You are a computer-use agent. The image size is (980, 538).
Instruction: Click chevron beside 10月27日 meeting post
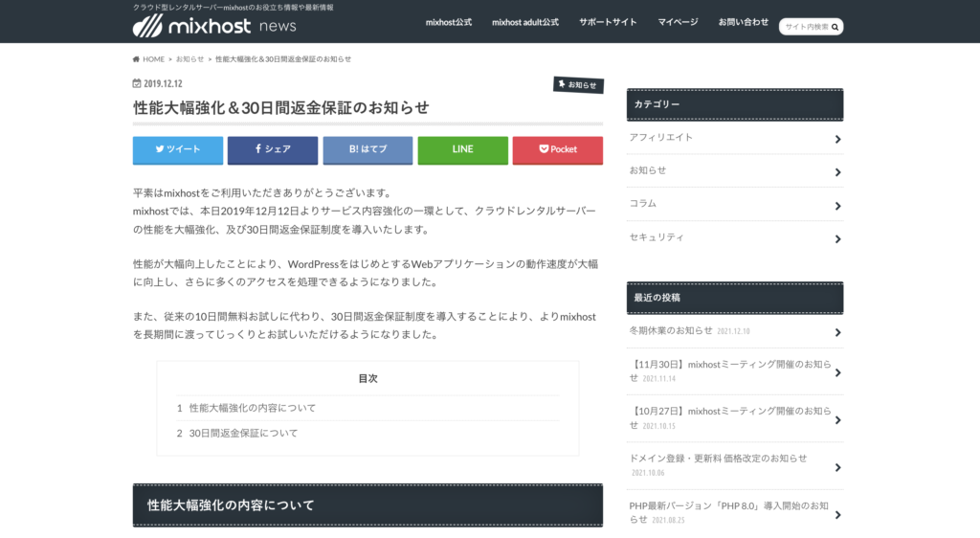click(x=837, y=420)
